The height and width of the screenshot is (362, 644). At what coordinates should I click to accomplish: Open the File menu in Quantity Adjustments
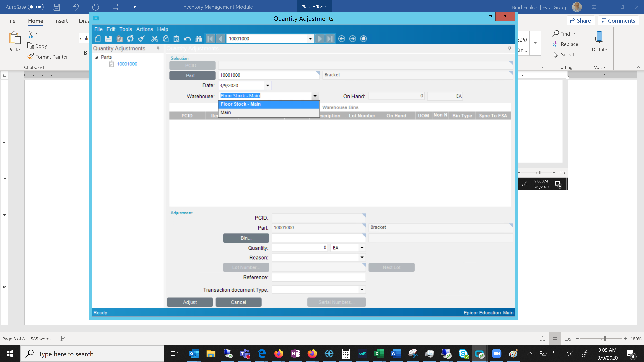click(98, 29)
